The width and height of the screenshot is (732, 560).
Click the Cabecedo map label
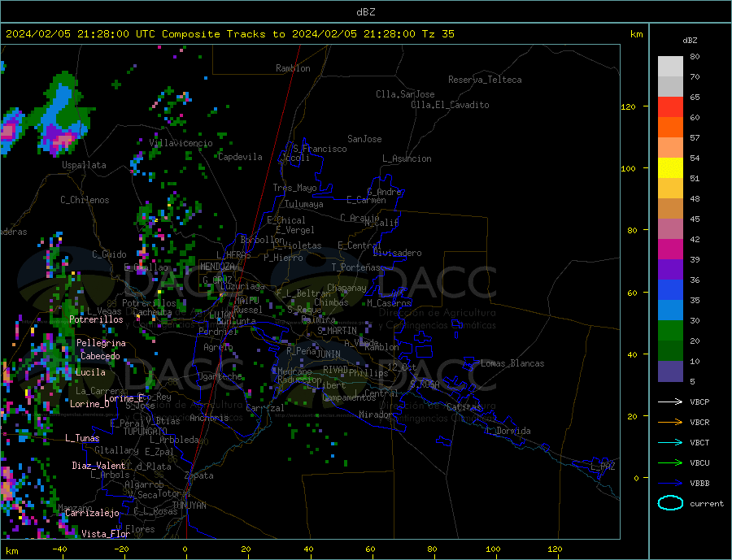tap(100, 356)
